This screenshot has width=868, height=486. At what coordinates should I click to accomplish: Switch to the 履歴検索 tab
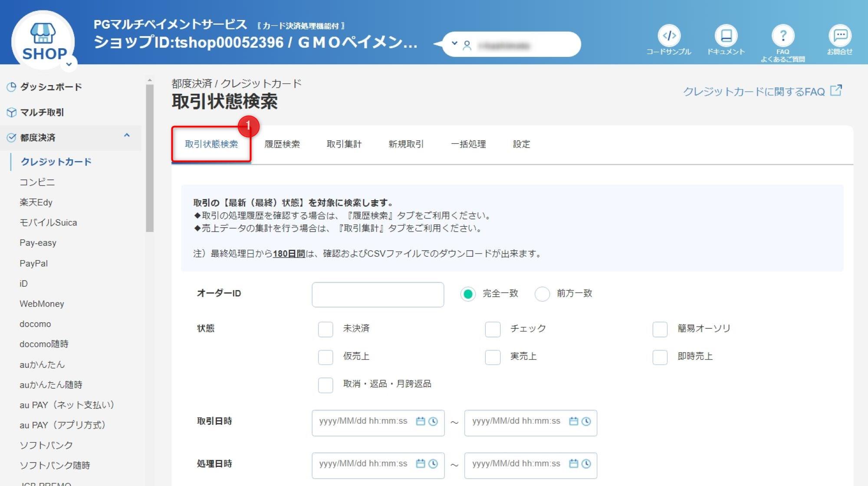tap(282, 144)
